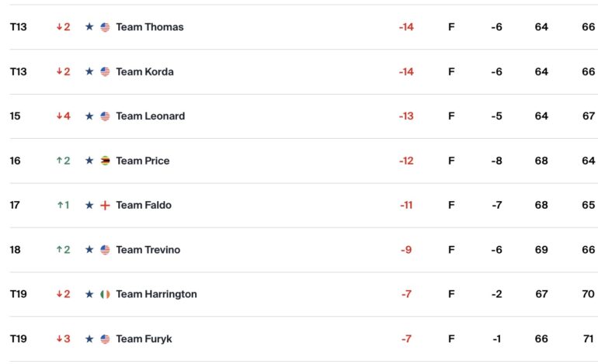This screenshot has width=598, height=364.
Task: Click Team Price total score -12
Action: (406, 161)
